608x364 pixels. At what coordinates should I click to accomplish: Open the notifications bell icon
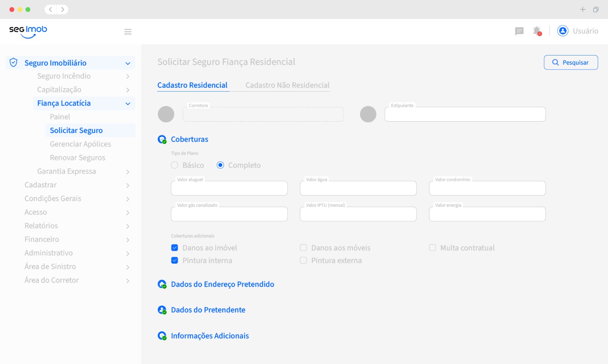tap(537, 31)
